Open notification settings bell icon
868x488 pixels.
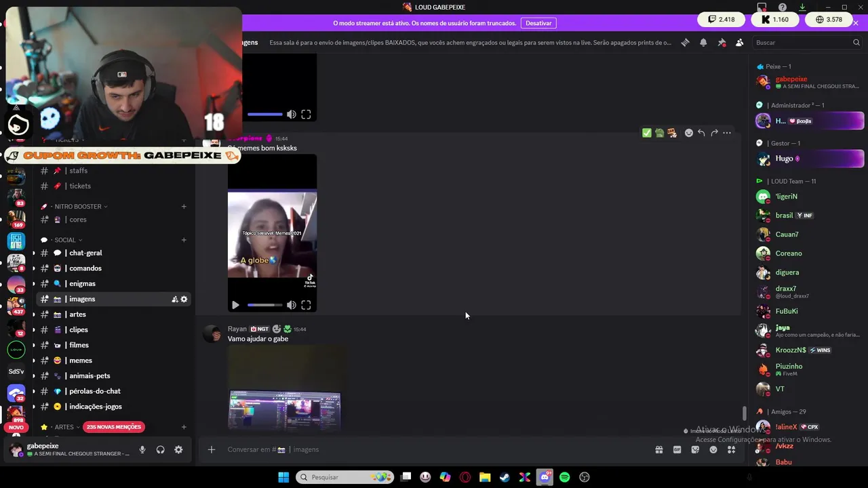(x=703, y=42)
